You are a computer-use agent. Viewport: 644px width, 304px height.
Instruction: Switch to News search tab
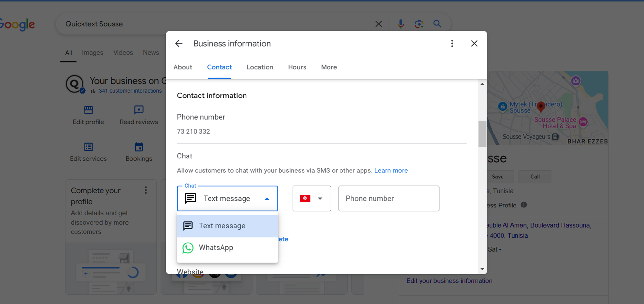coord(151,52)
